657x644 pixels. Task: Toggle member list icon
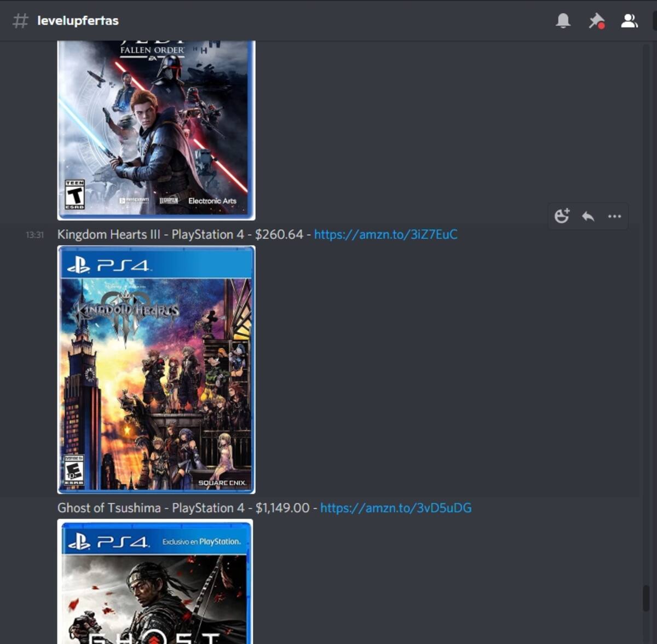(x=629, y=21)
